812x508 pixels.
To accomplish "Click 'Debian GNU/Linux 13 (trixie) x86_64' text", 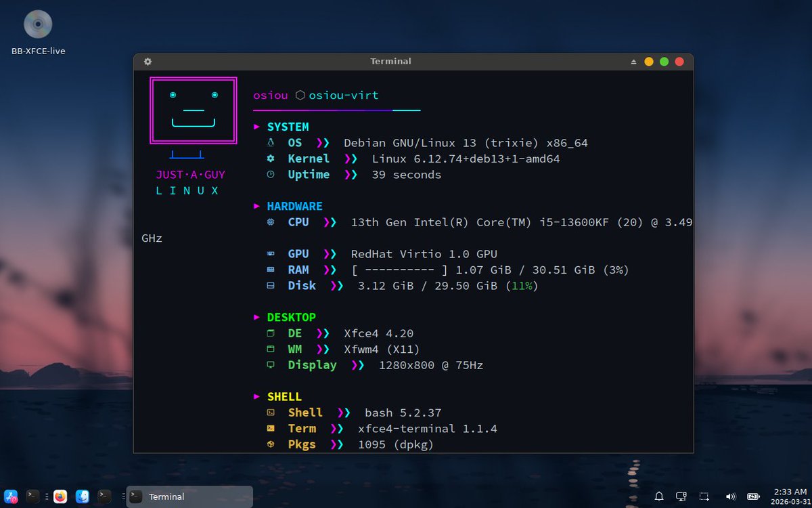I will click(466, 143).
